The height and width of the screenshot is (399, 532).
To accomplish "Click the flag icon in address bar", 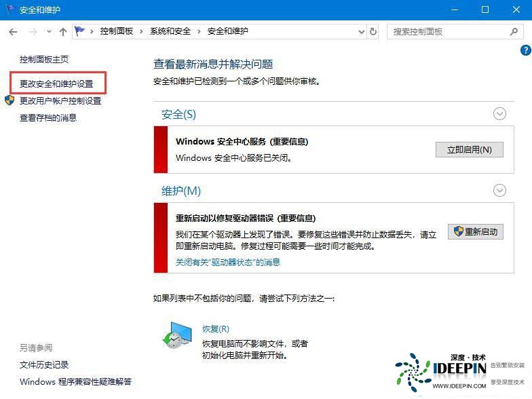I will pyautogui.click(x=79, y=31).
